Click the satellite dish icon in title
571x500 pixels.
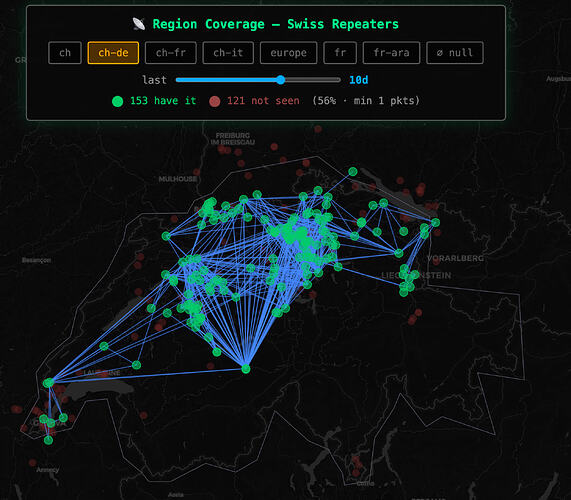(139, 24)
